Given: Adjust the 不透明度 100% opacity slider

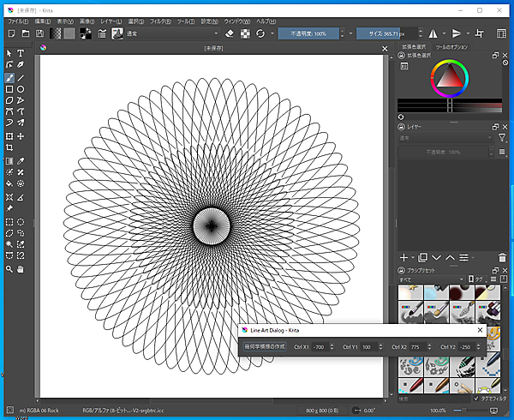Looking at the screenshot, I should pos(309,33).
